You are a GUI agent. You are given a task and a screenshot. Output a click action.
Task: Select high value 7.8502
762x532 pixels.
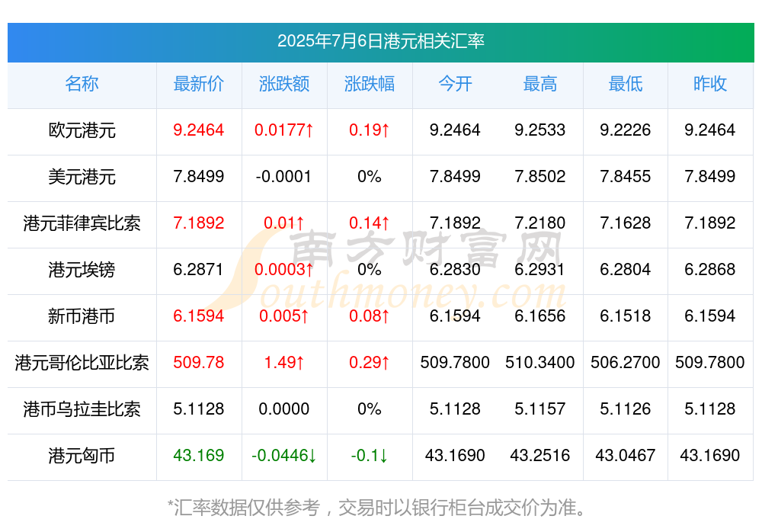[540, 176]
